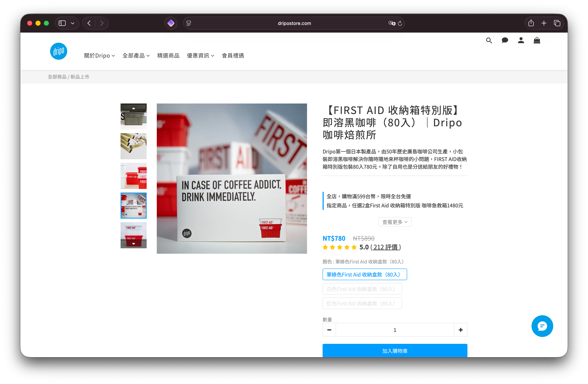Open the 212 評價 reviews link

[385, 247]
